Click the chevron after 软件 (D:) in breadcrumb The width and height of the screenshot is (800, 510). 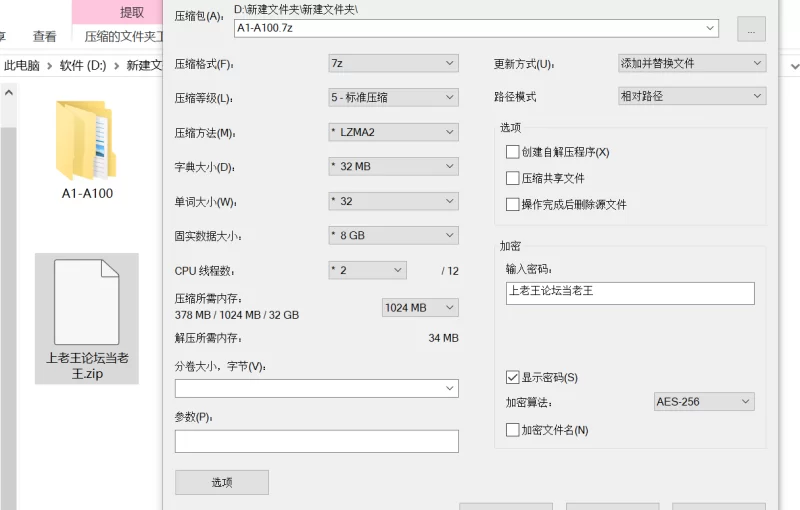(116, 66)
